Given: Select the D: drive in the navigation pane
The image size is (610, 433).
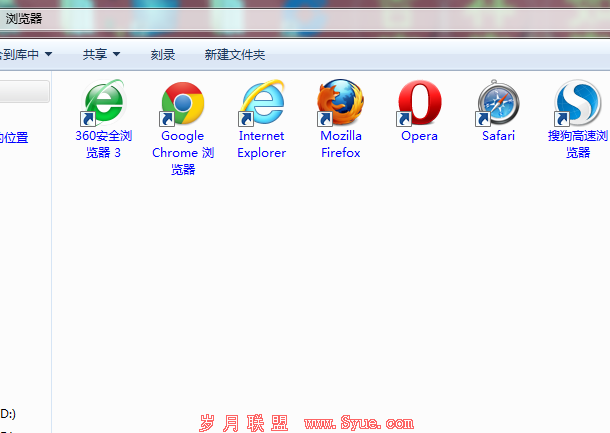Looking at the screenshot, I should coord(8,414).
